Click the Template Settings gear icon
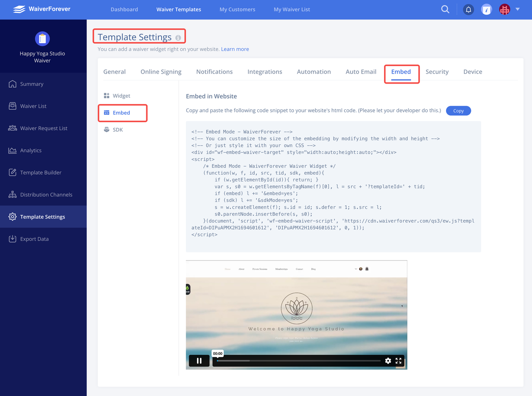 click(12, 217)
